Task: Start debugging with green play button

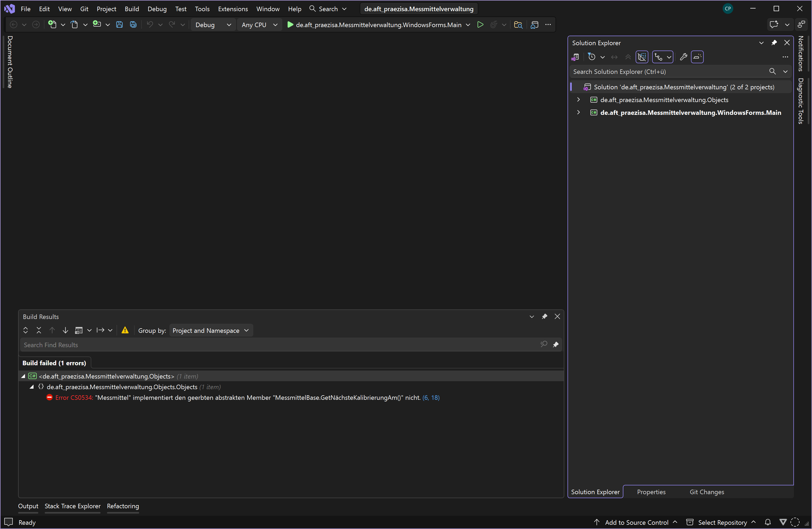Action: [x=290, y=24]
